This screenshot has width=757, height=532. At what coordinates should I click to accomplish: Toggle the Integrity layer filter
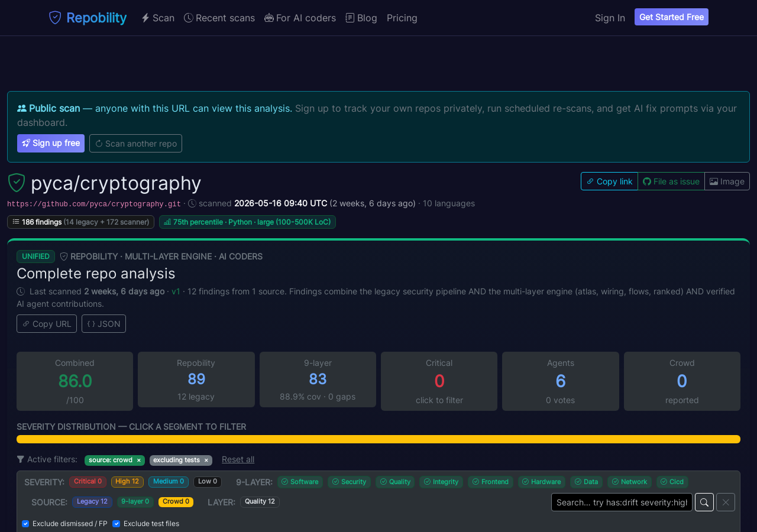[441, 482]
